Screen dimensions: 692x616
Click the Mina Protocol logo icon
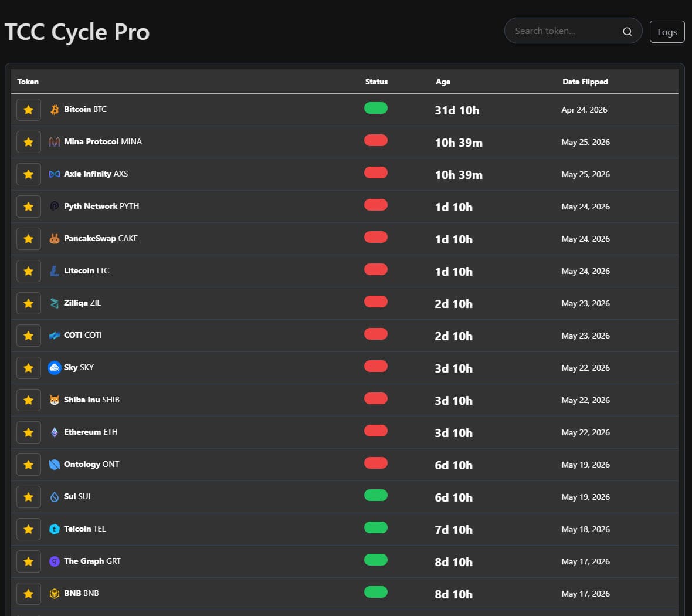click(x=55, y=142)
